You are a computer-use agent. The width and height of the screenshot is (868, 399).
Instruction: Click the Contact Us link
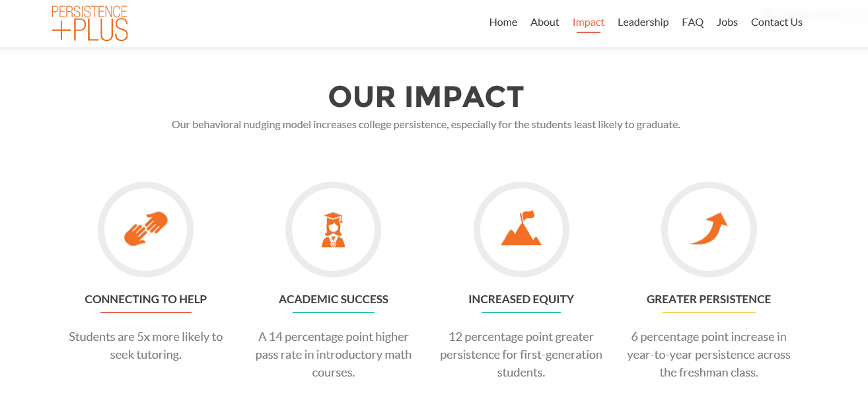[776, 22]
